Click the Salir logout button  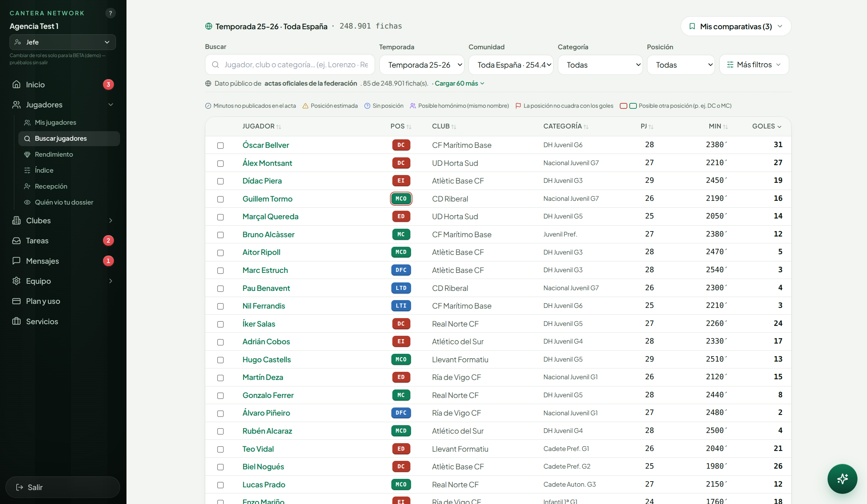pyautogui.click(x=63, y=487)
